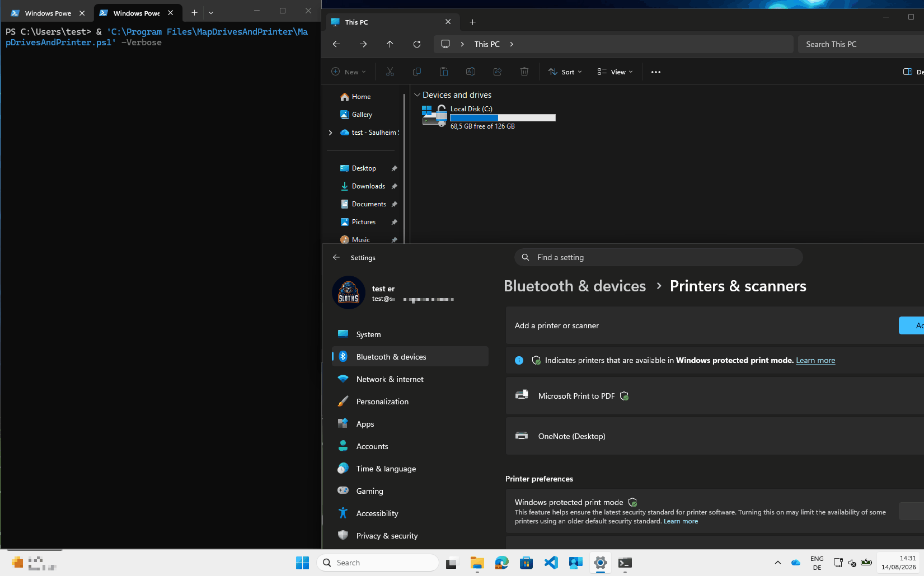Expand the test - Saulheim tree node

pos(330,133)
